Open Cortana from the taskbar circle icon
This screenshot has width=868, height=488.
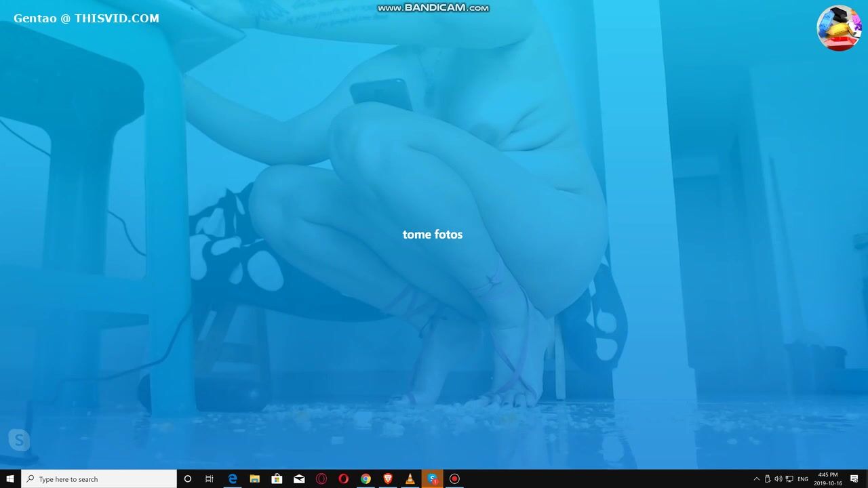pos(188,479)
